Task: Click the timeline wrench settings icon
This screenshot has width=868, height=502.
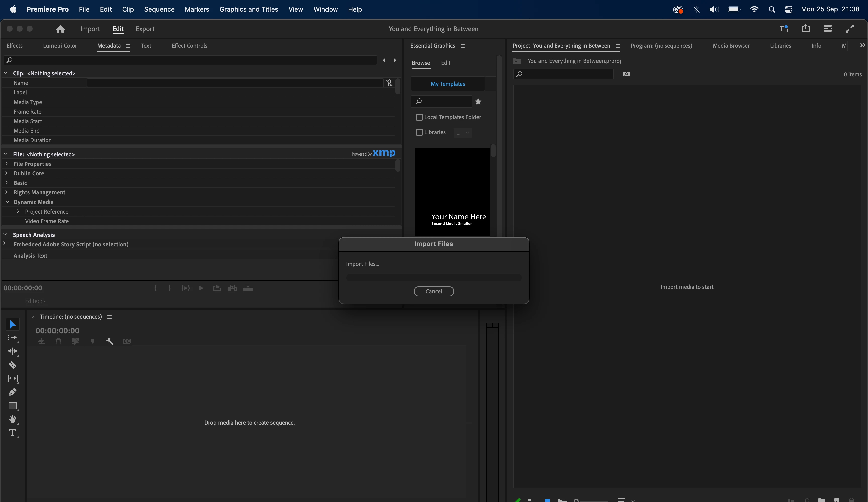Action: 110,341
